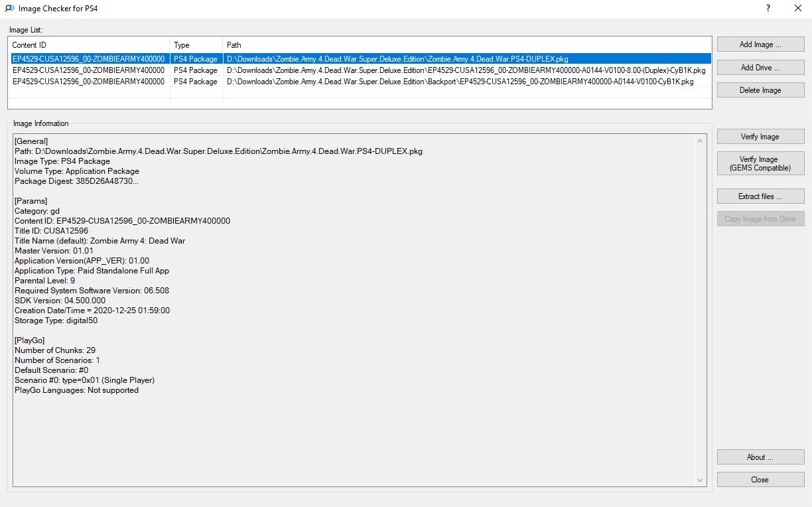The image size is (812, 507).
Task: Close the window with the title bar X
Action: point(797,9)
